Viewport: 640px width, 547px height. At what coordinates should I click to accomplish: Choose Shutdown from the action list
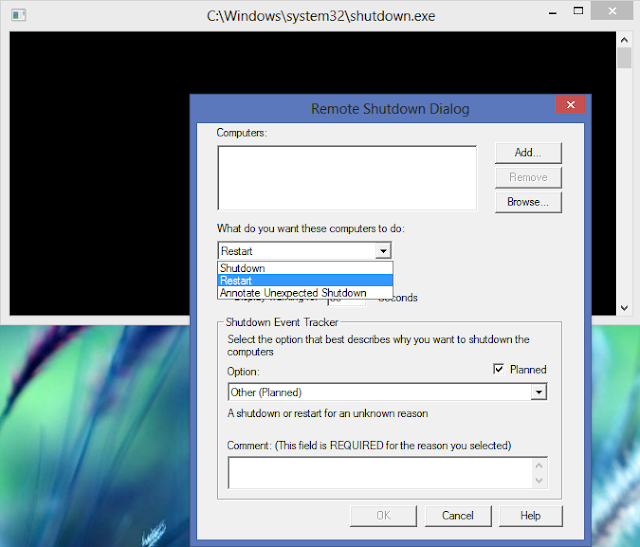click(305, 268)
